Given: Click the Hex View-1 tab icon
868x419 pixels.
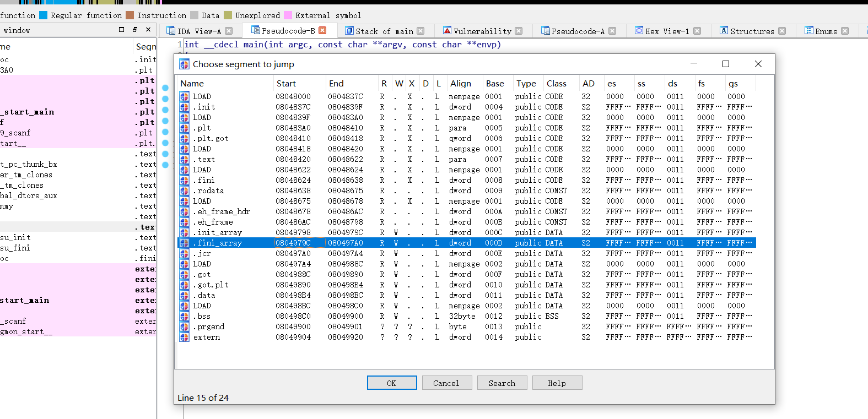Looking at the screenshot, I should coord(639,31).
